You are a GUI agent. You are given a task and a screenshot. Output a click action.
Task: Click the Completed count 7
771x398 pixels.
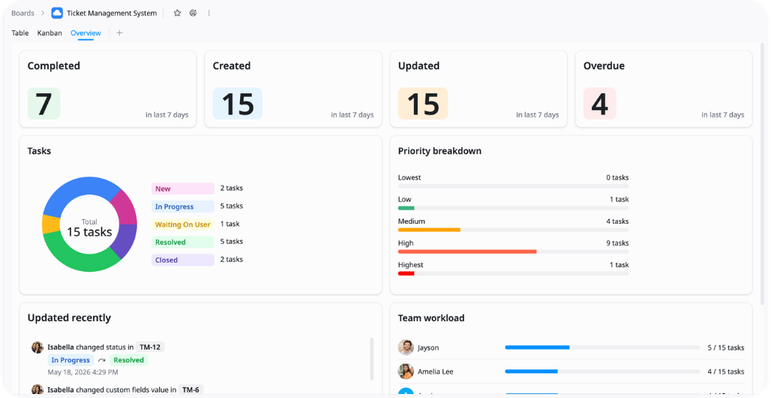(44, 104)
